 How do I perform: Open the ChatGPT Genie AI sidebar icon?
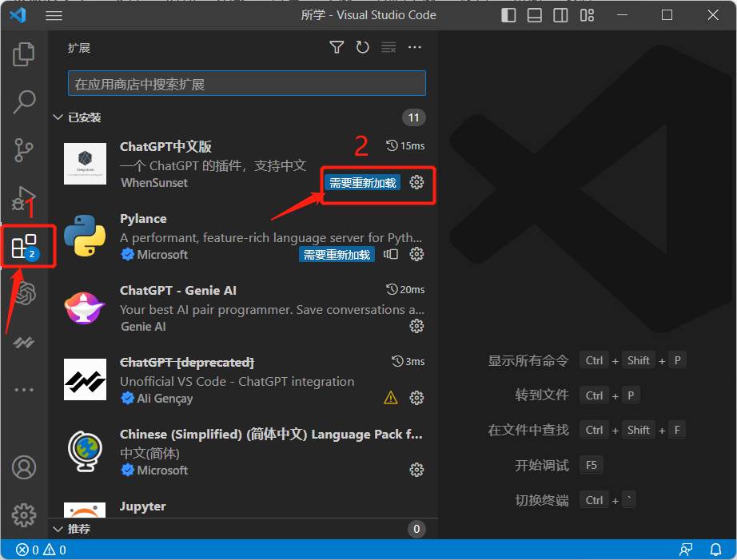coord(25,294)
